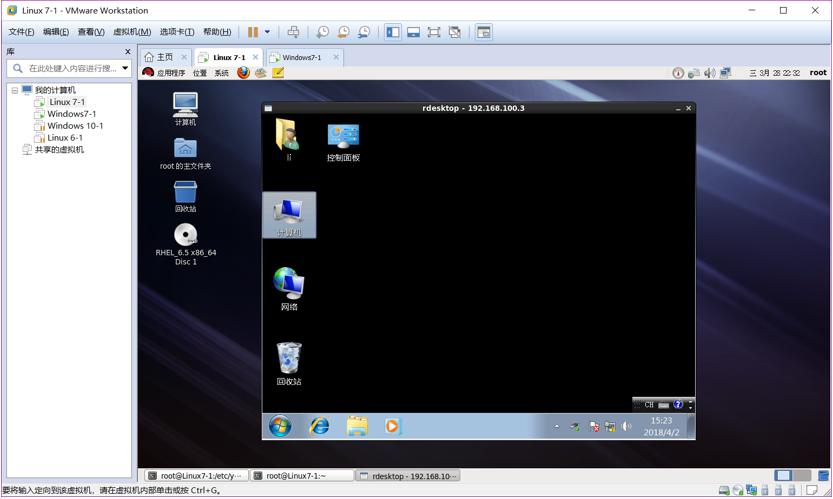This screenshot has width=833, height=499.
Task: Open the snapshot manager icon
Action: point(364,32)
